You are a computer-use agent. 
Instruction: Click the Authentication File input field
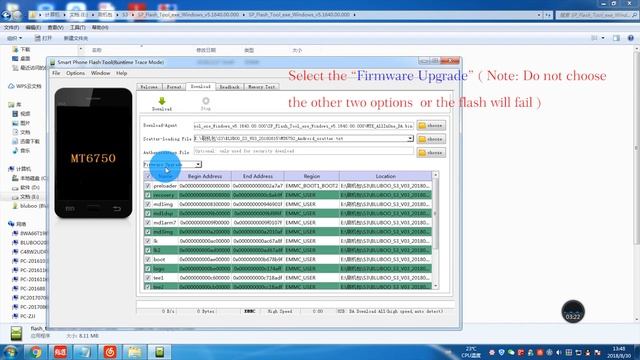[x=304, y=151]
